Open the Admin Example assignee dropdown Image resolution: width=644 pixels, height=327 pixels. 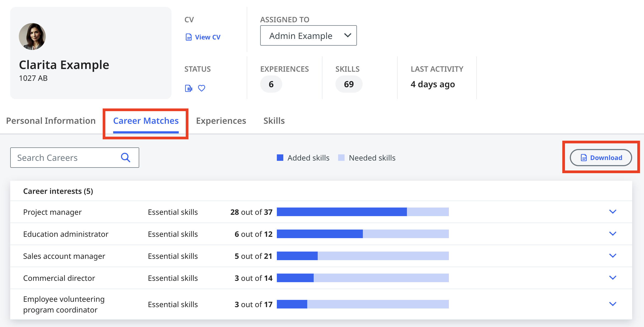[308, 35]
